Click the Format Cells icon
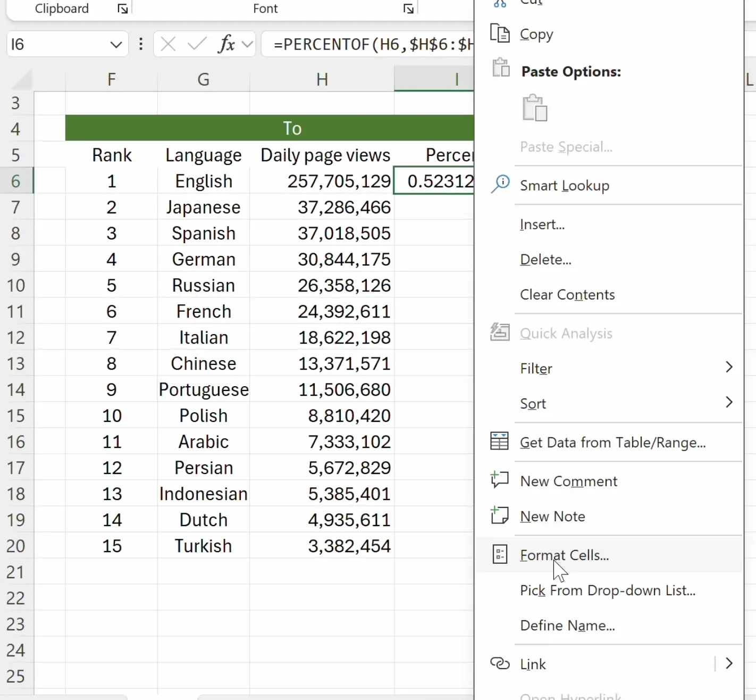 pyautogui.click(x=500, y=554)
